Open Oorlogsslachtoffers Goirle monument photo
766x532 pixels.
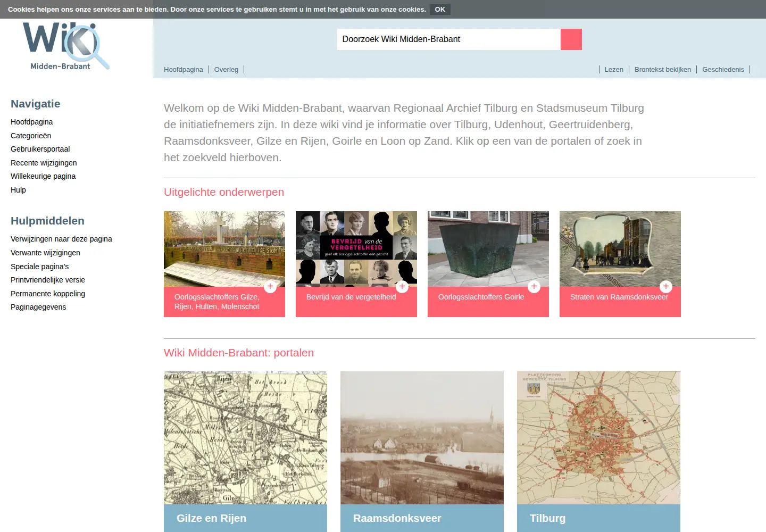pos(488,249)
